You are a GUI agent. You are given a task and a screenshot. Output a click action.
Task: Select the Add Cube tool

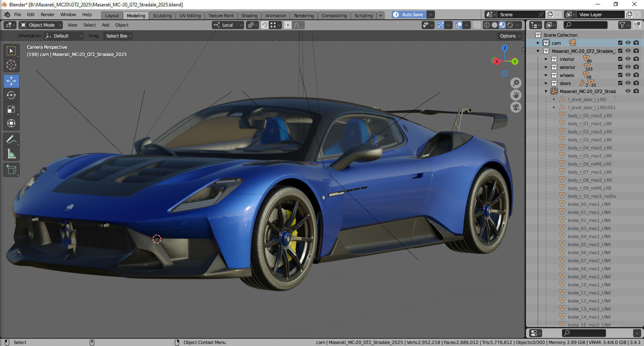(11, 170)
